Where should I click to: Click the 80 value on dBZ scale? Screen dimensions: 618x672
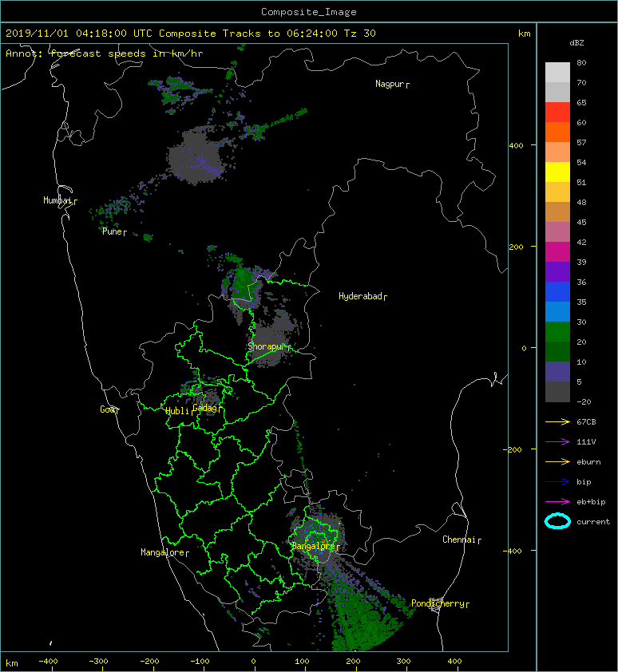pyautogui.click(x=581, y=62)
